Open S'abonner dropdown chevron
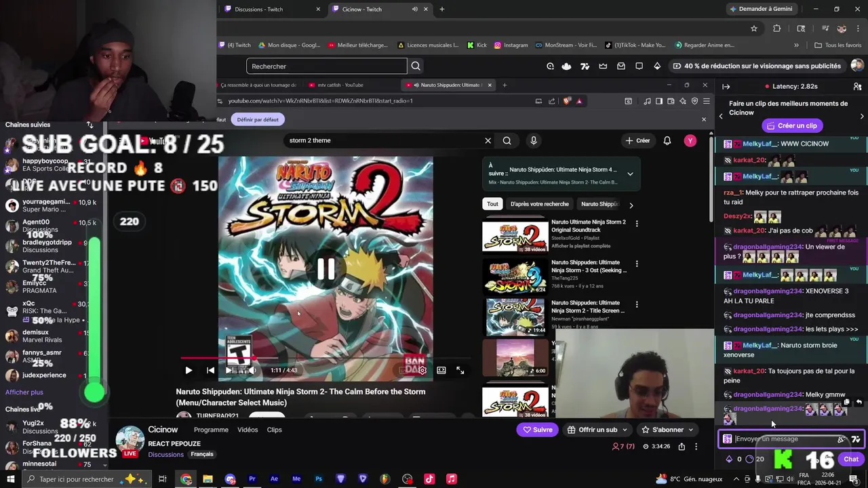The image size is (868, 488). point(690,430)
